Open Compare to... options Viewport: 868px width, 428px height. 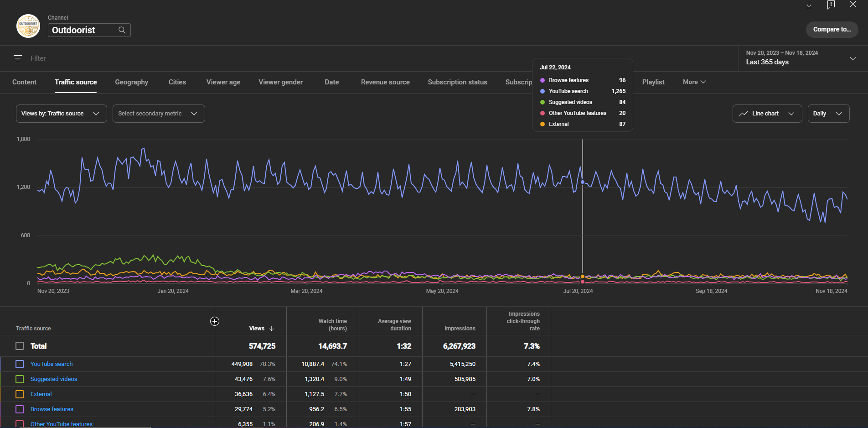(x=832, y=29)
